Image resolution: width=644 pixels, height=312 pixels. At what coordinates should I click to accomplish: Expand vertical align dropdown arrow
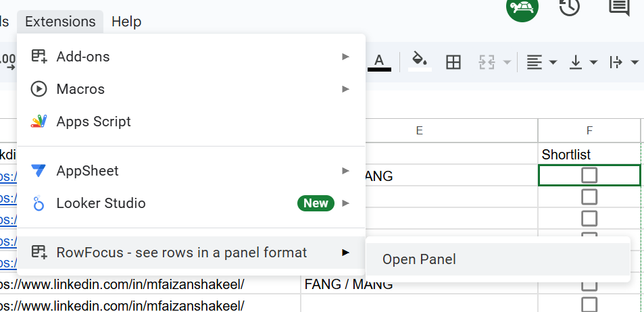(x=593, y=62)
